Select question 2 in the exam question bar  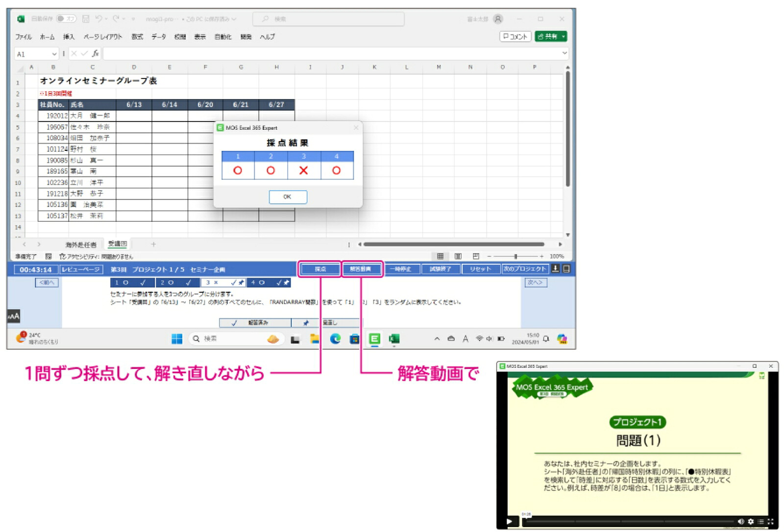(x=177, y=283)
